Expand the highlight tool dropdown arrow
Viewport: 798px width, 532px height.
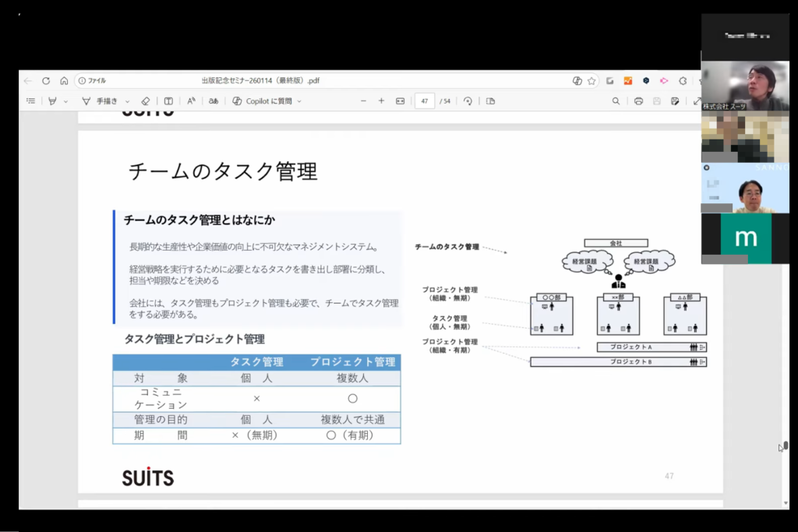65,101
